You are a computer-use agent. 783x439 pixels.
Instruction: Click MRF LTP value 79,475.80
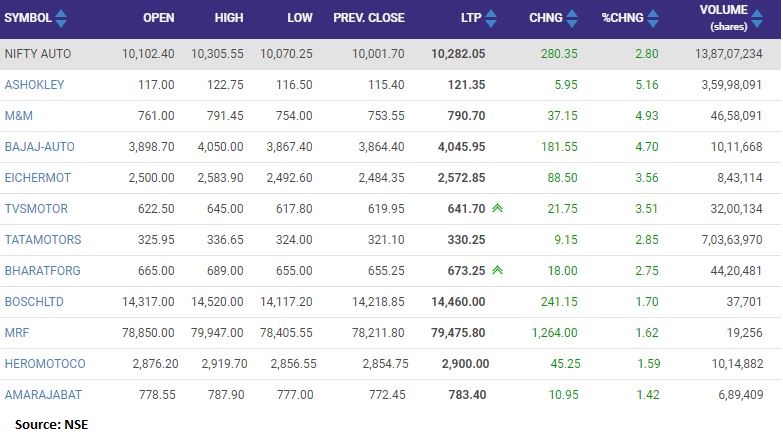tap(458, 333)
